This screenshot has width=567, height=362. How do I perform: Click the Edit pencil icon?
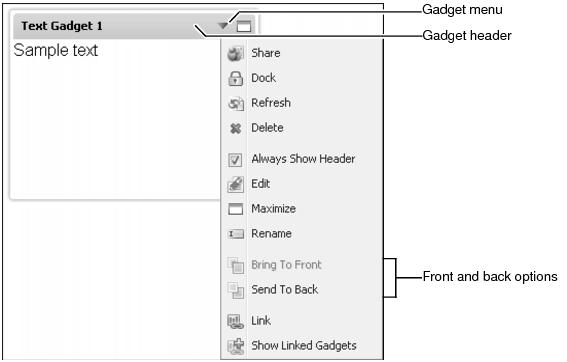(x=235, y=184)
